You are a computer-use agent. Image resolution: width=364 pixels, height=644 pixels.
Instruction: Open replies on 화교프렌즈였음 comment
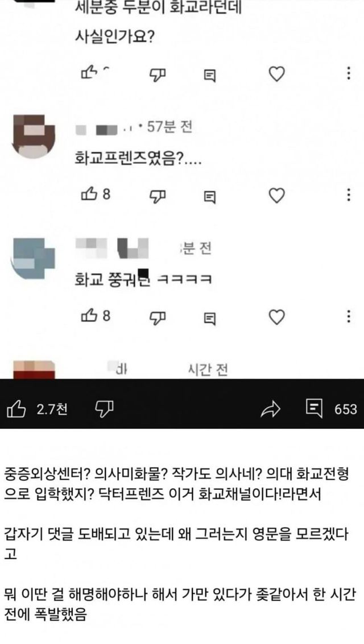tap(210, 197)
